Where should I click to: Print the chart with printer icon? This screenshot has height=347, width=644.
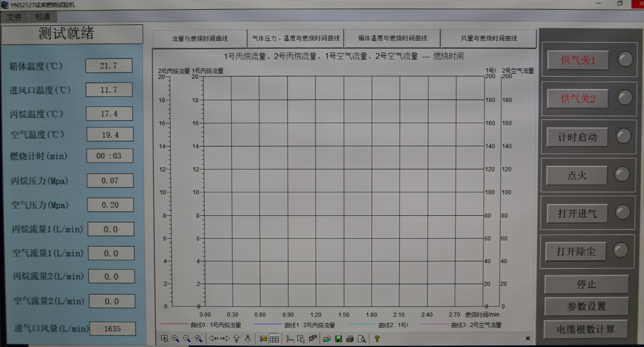click(x=350, y=338)
